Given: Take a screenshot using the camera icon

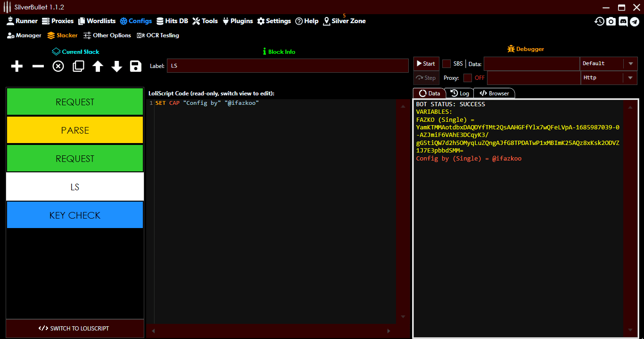Looking at the screenshot, I should point(611,21).
